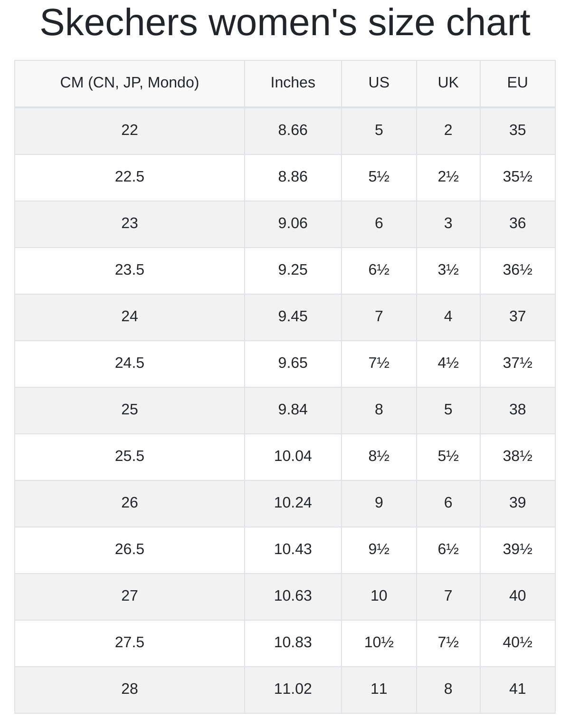Select the EU size 41 cell

518,690
